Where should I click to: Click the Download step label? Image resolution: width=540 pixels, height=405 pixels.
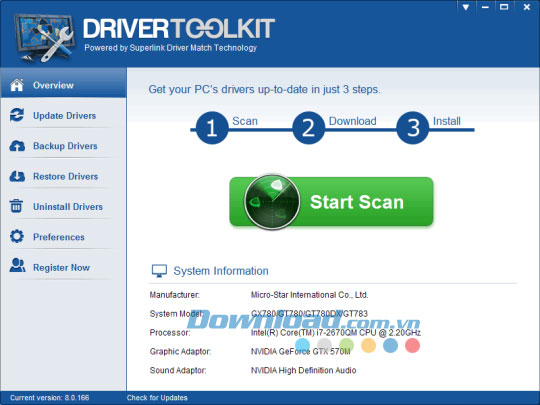(x=353, y=121)
